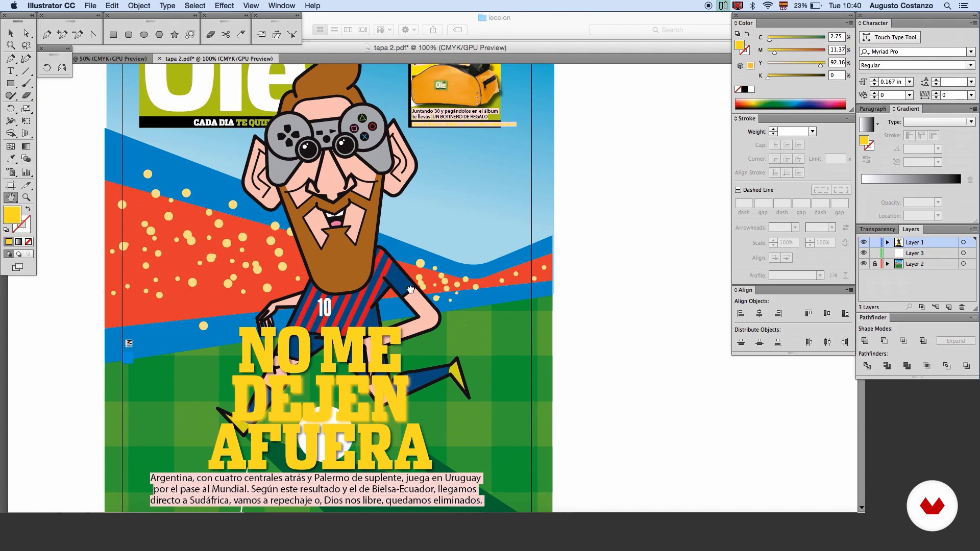Open the Regular font style dropdown

click(x=971, y=65)
